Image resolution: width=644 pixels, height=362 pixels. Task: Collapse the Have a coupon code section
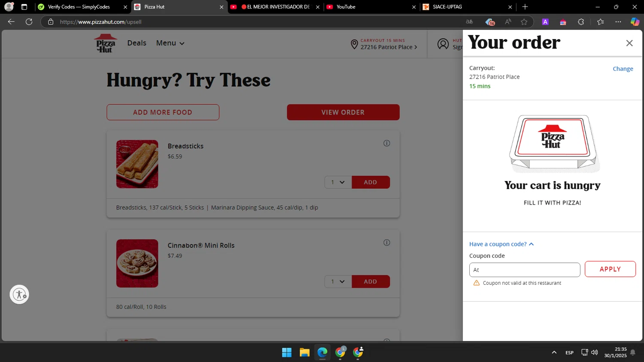click(501, 244)
